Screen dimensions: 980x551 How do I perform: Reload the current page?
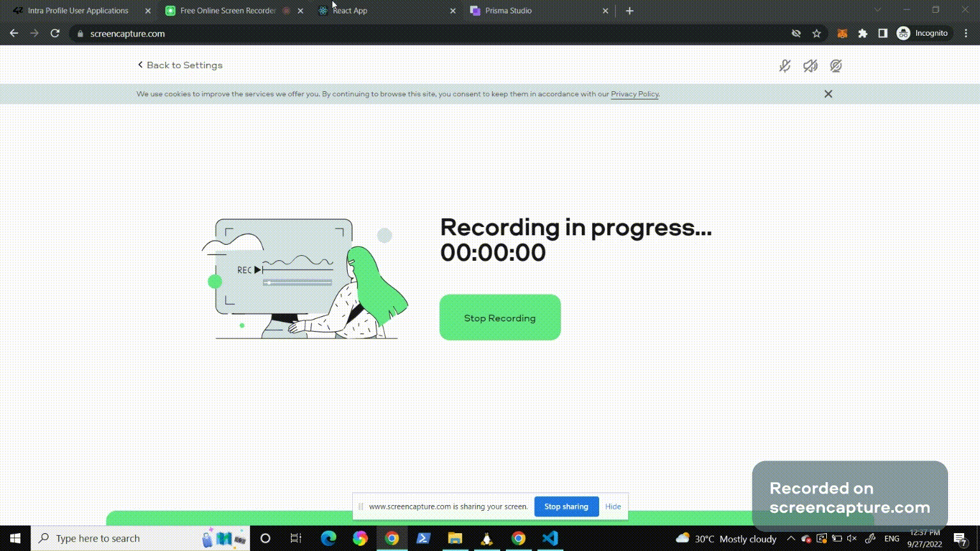55,33
